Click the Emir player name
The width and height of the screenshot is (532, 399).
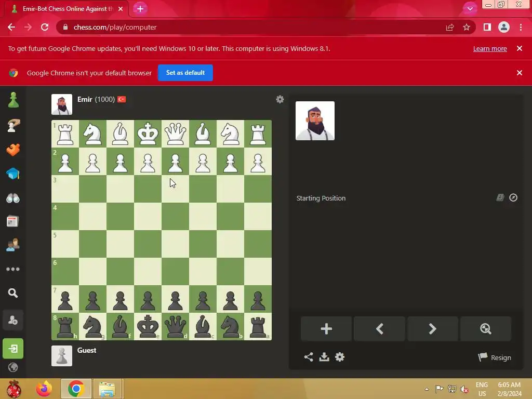pos(85,99)
